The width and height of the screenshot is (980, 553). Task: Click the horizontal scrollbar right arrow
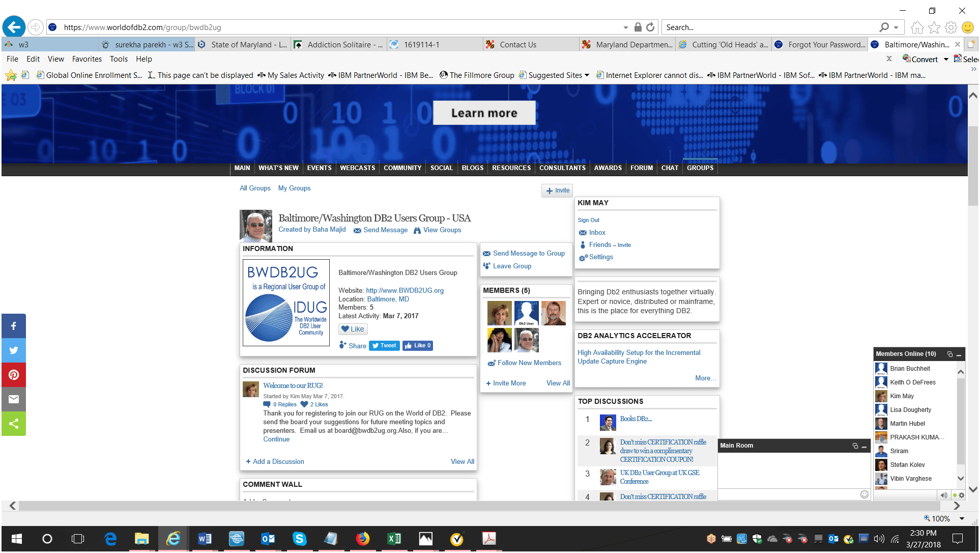(x=957, y=506)
